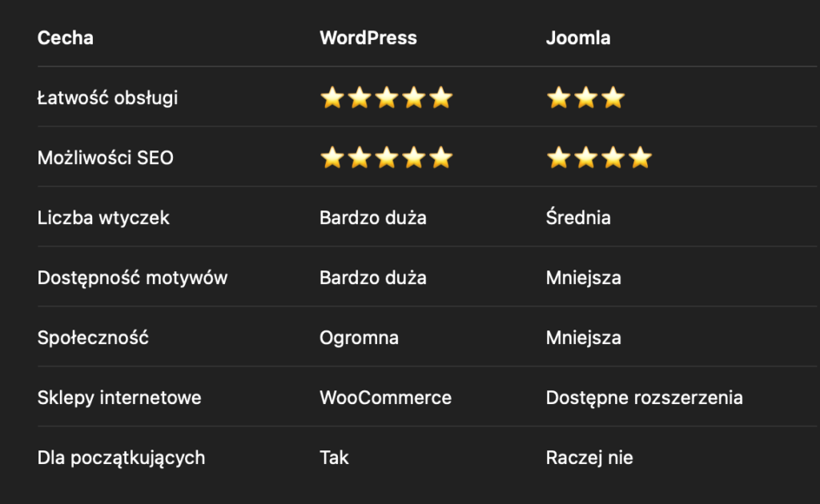
Task: Click the Joomla column header
Action: pyautogui.click(x=578, y=38)
